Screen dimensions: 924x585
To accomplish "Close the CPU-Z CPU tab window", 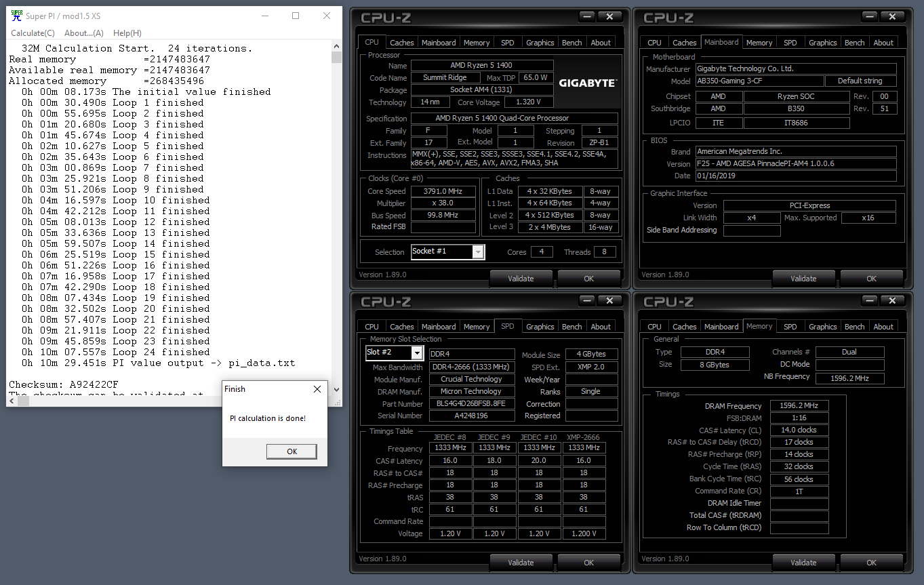I will [609, 17].
